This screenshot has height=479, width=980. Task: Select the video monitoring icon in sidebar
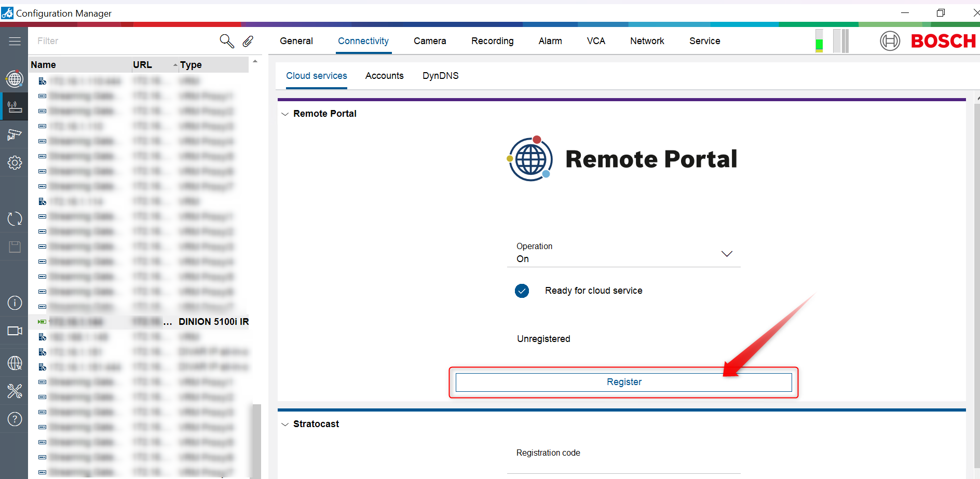[15, 331]
